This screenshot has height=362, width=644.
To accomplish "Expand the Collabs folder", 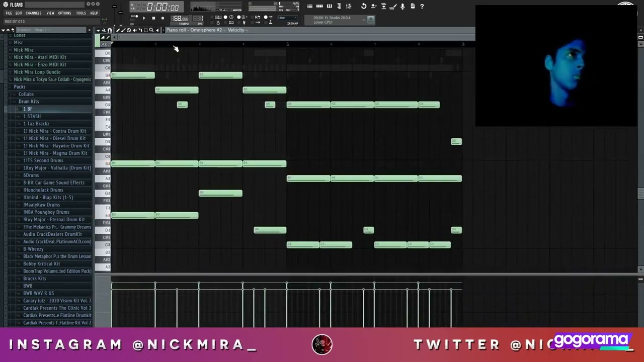I will tap(26, 94).
